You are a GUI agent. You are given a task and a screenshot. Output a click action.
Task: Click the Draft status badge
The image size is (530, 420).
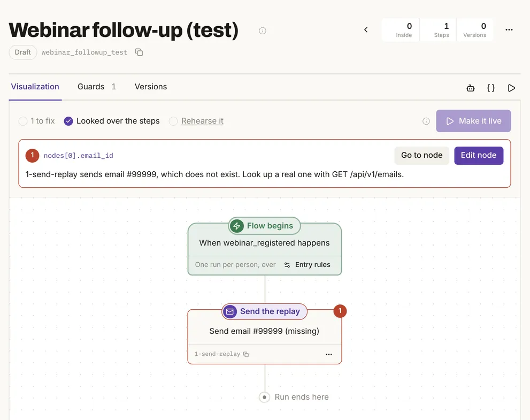(x=22, y=52)
